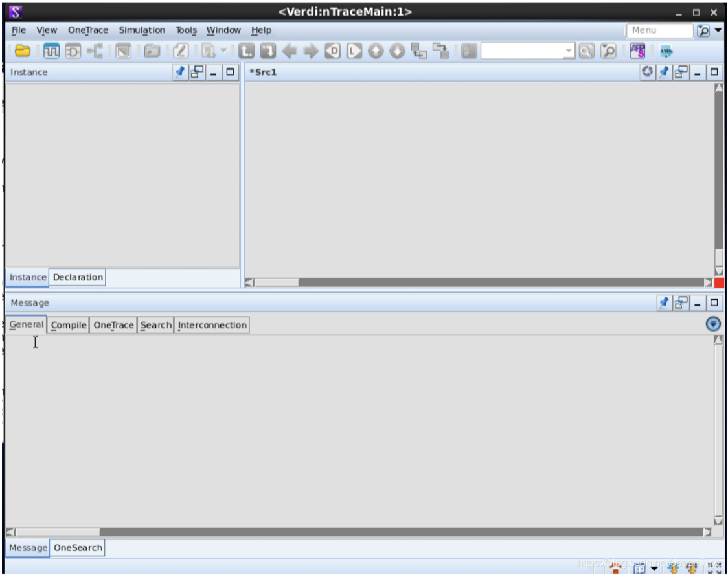Open the Simulation menu
Viewport: 728px width, 575px height.
point(142,30)
